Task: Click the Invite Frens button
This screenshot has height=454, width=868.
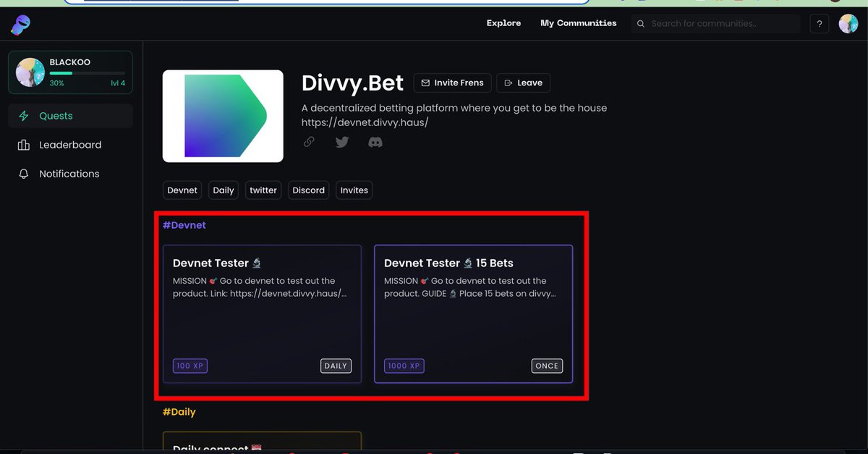Action: point(453,83)
